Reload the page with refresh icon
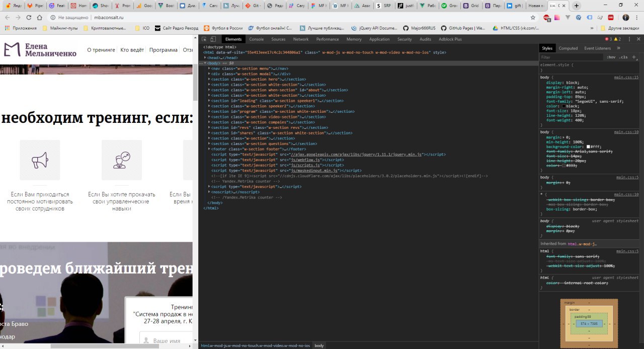The height and width of the screenshot is (349, 644). point(29,17)
